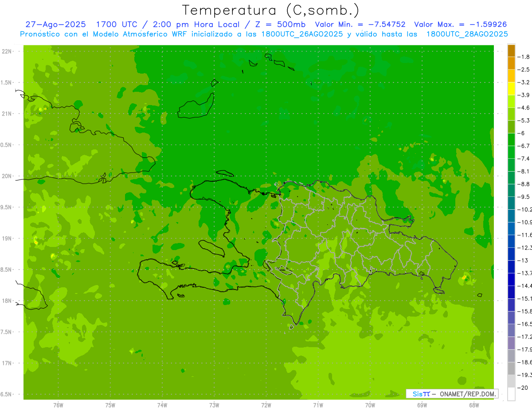Click the "-15.8" colorbar value

point(524,311)
